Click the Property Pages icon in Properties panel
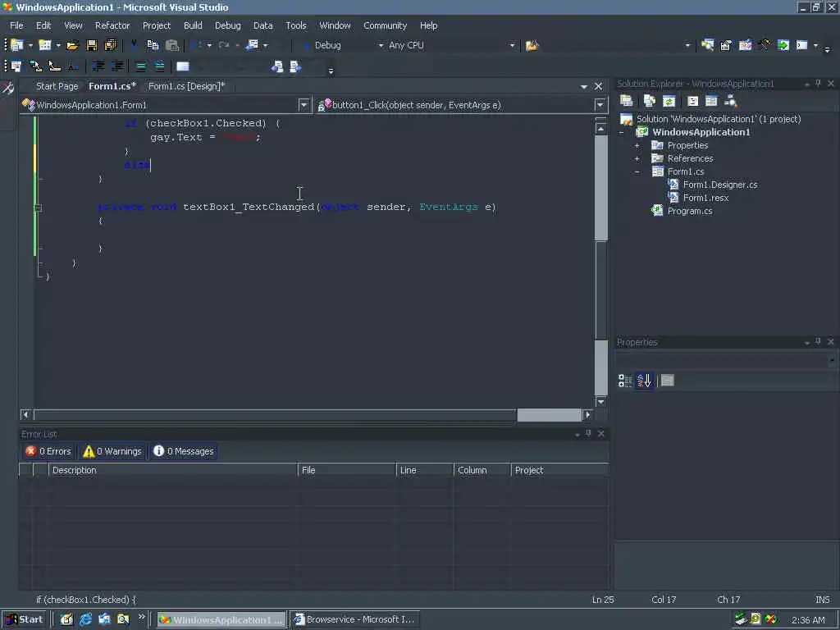 click(668, 381)
